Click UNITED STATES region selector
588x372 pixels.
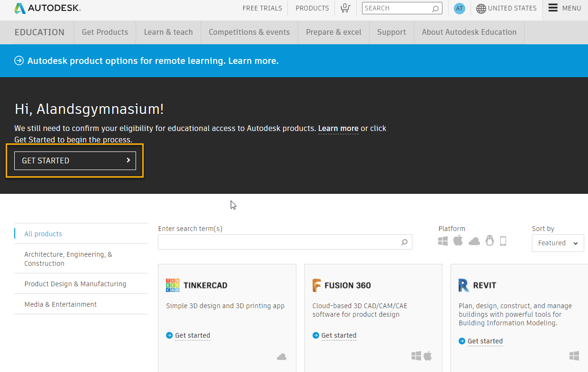pyautogui.click(x=512, y=8)
